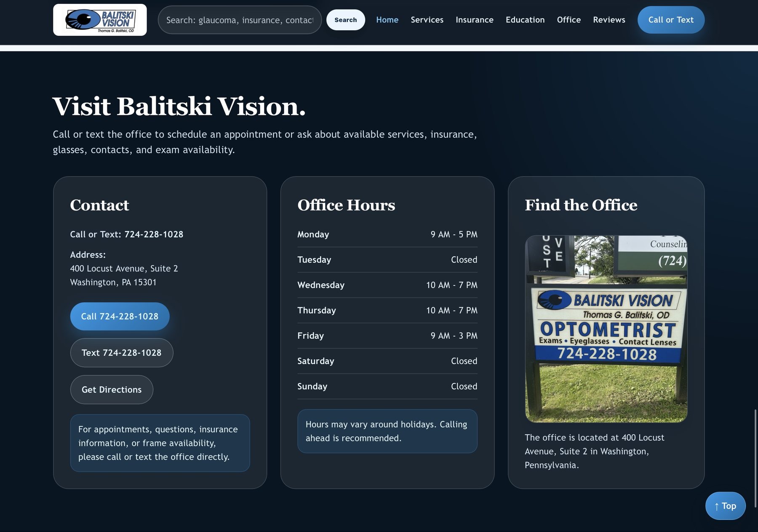The width and height of the screenshot is (758, 532).
Task: Click the Search button
Action: (345, 20)
